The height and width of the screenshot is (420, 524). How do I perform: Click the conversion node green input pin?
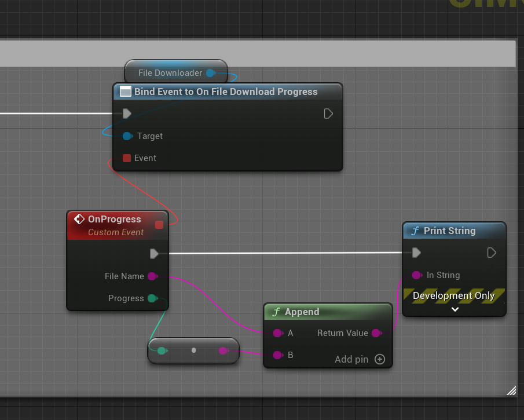click(x=162, y=350)
